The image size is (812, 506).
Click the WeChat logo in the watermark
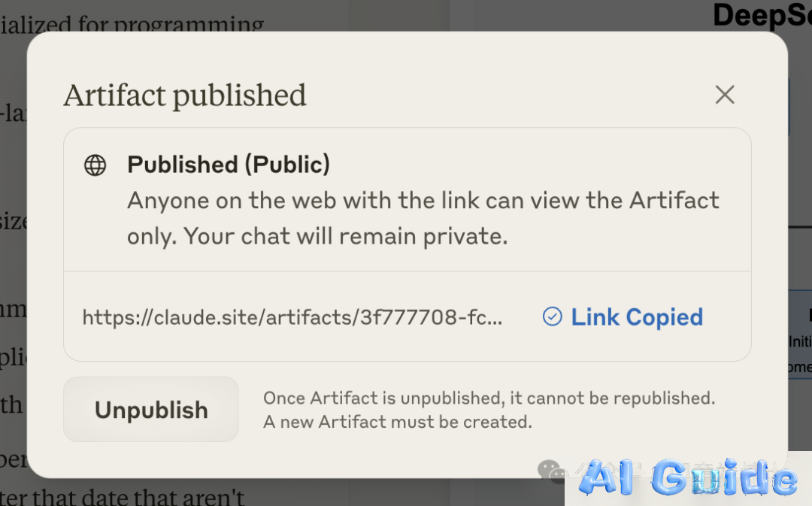pos(551,471)
